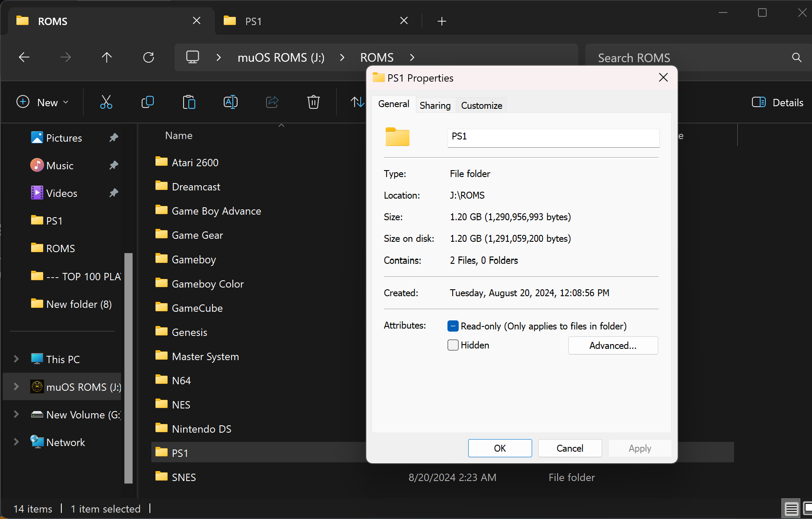Click the Copy icon in toolbar
The image size is (812, 519).
148,102
